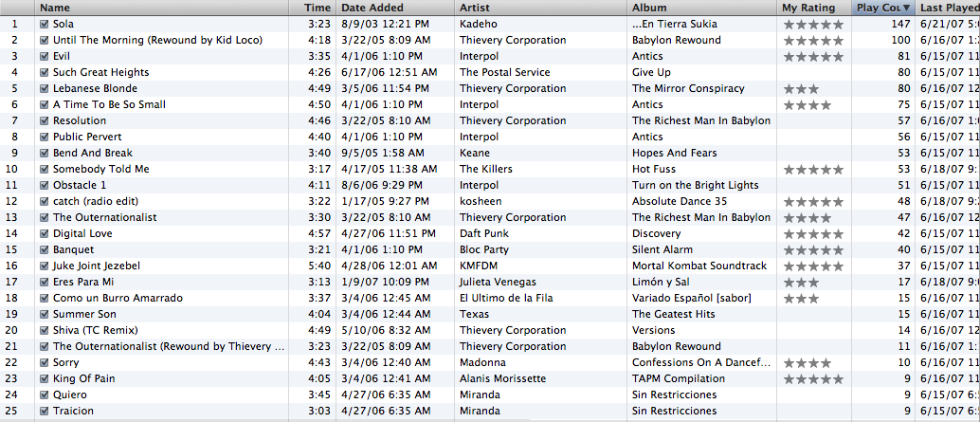Screen dimensions: 980x422
Task: Sort by the Name column header
Action: (x=162, y=8)
